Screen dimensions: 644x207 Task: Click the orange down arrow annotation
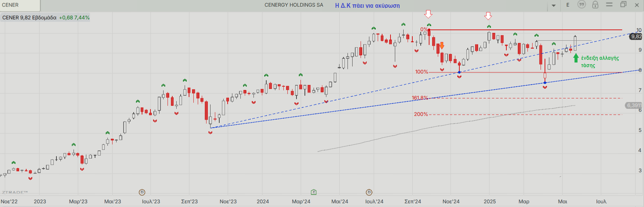coord(442,45)
